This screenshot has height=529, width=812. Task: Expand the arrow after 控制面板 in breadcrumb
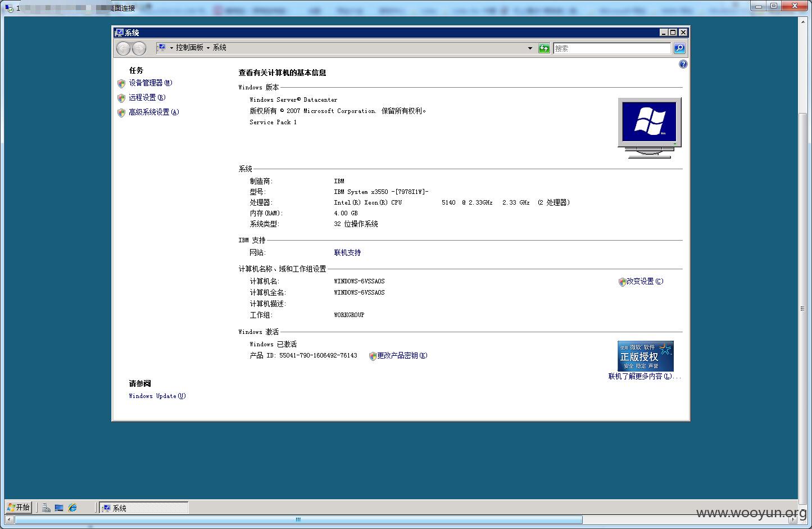point(208,48)
